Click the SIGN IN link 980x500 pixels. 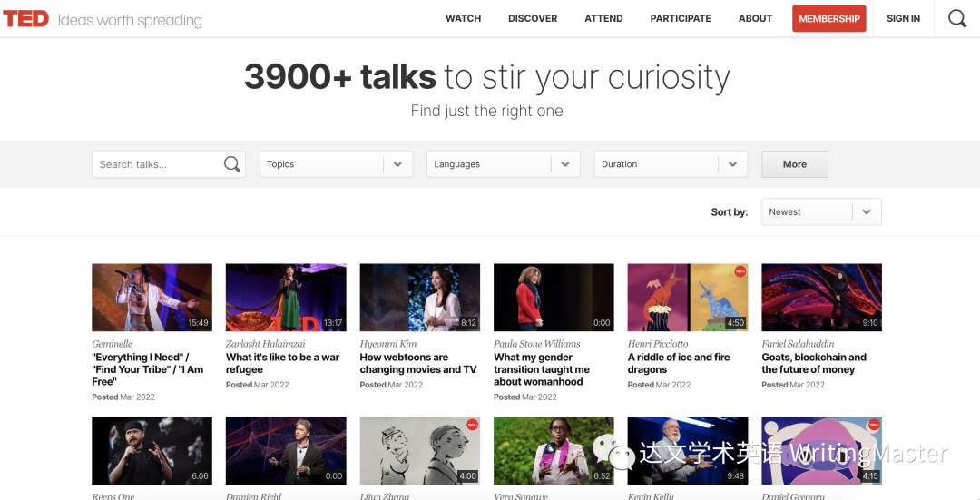pyautogui.click(x=903, y=19)
